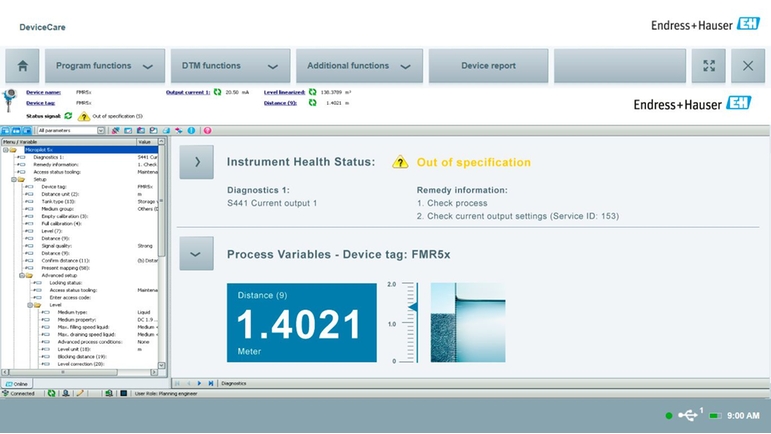Click the USB connection icon in the taskbar
The height and width of the screenshot is (434, 771).
click(688, 415)
